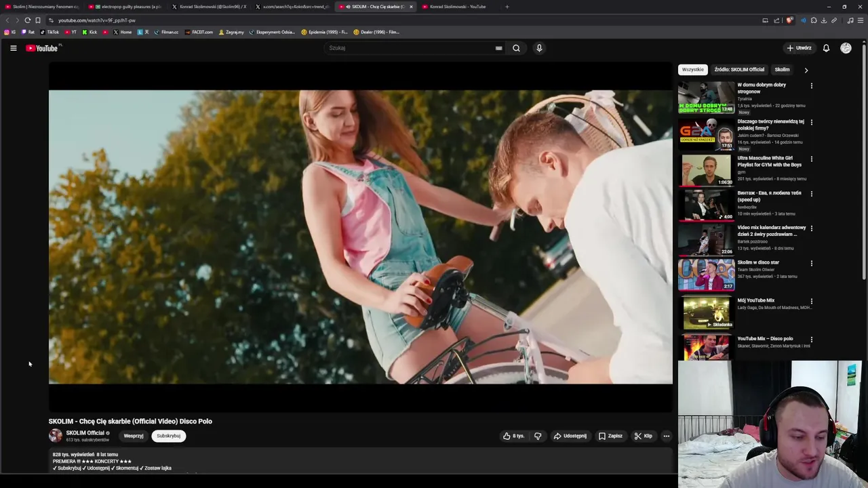Bookmark this page icon
This screenshot has width=868, height=488.
[x=38, y=20]
